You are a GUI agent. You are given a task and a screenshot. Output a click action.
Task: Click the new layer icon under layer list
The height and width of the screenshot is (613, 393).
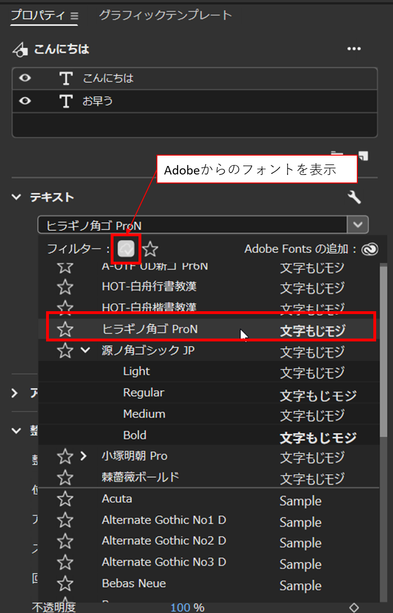(364, 155)
